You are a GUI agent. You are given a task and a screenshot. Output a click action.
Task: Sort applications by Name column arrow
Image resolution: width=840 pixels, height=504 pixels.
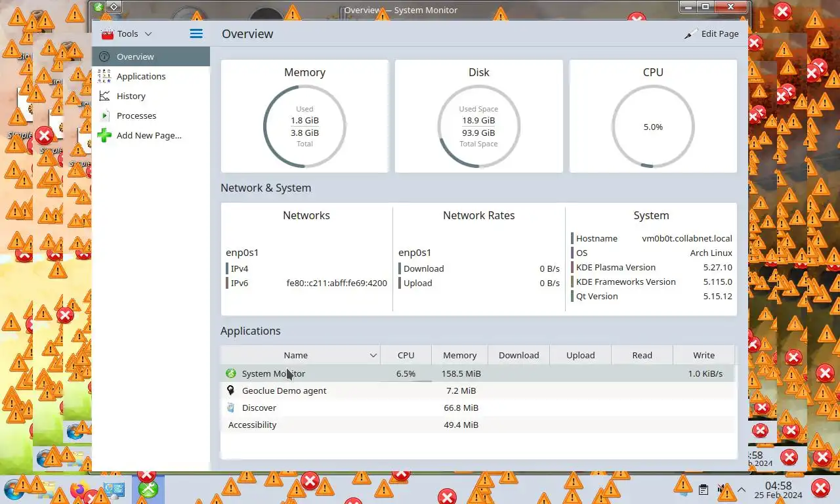[373, 355]
